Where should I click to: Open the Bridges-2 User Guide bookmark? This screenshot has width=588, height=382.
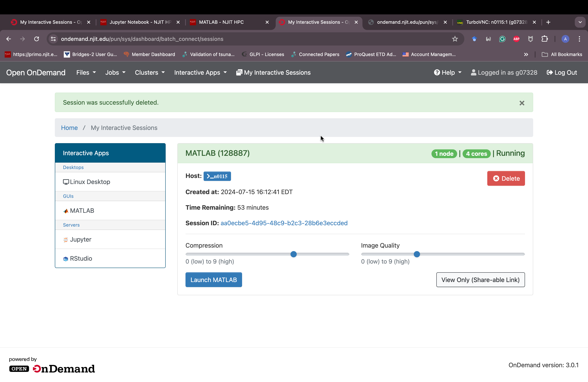pyautogui.click(x=90, y=54)
